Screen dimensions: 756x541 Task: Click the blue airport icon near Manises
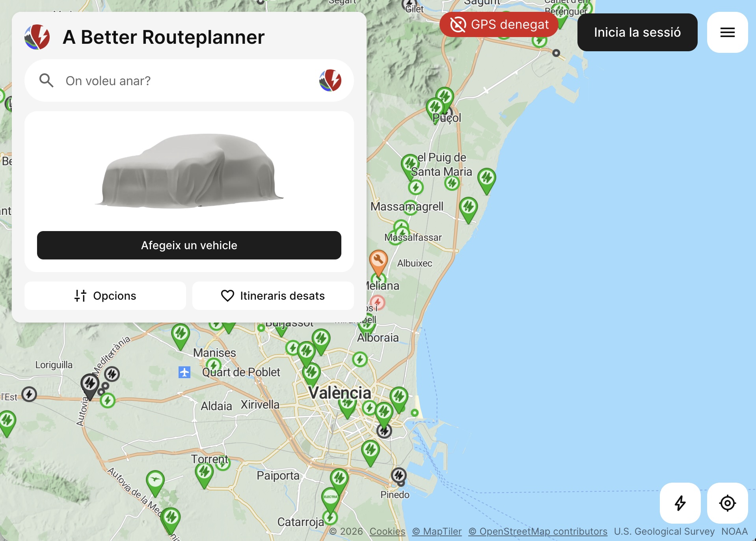pos(184,372)
